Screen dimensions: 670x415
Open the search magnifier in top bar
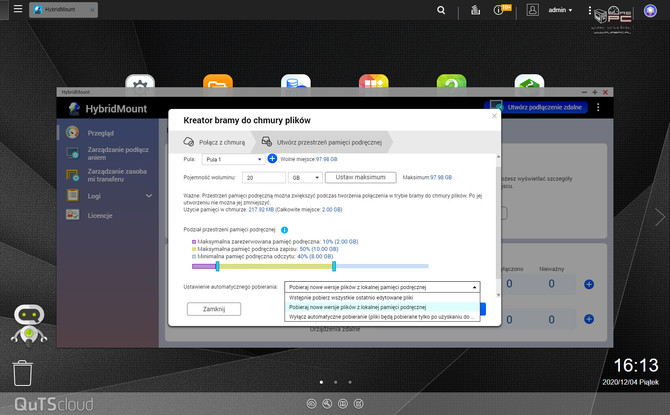coord(441,10)
